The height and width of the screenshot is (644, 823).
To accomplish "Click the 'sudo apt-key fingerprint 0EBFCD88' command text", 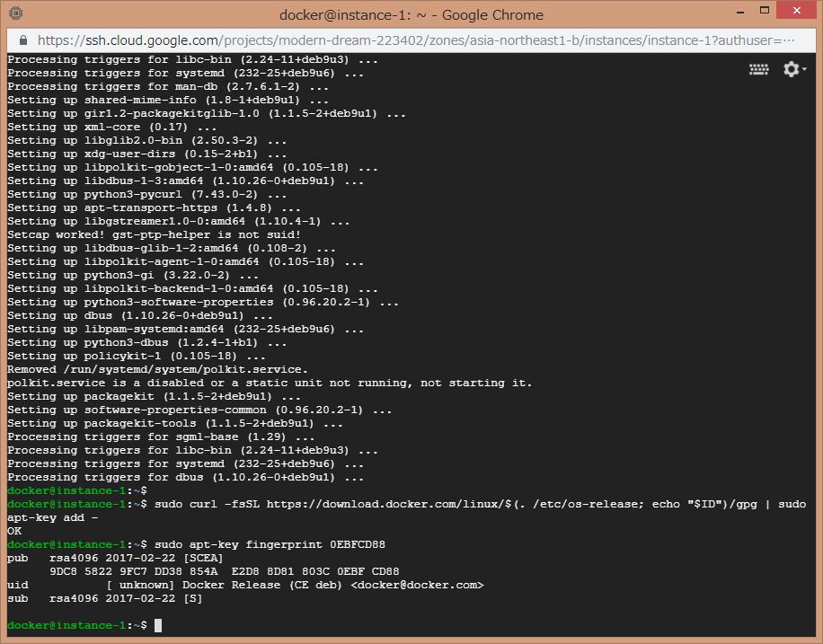I will coord(270,544).
